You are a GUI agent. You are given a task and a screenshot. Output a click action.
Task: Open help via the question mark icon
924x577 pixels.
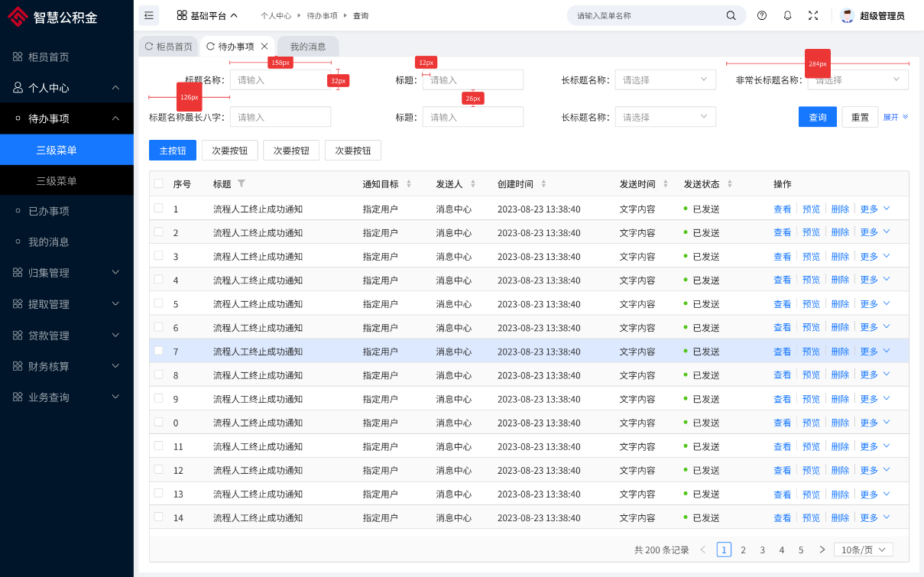[x=762, y=15]
